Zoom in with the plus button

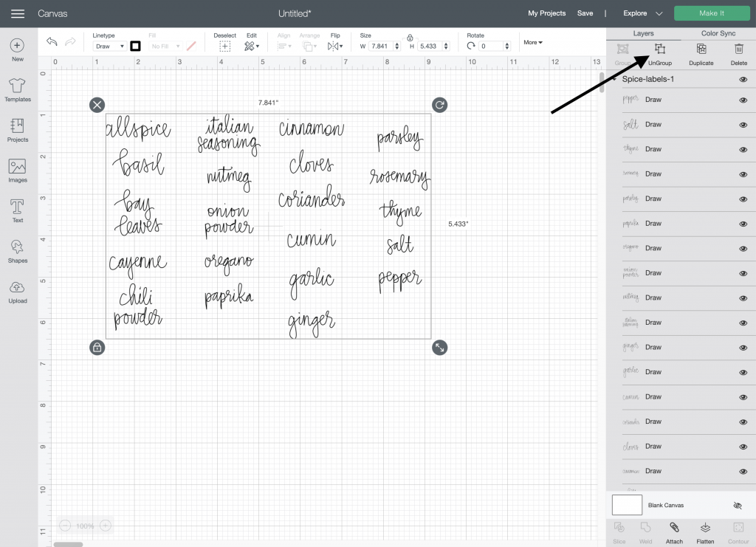pyautogui.click(x=106, y=526)
